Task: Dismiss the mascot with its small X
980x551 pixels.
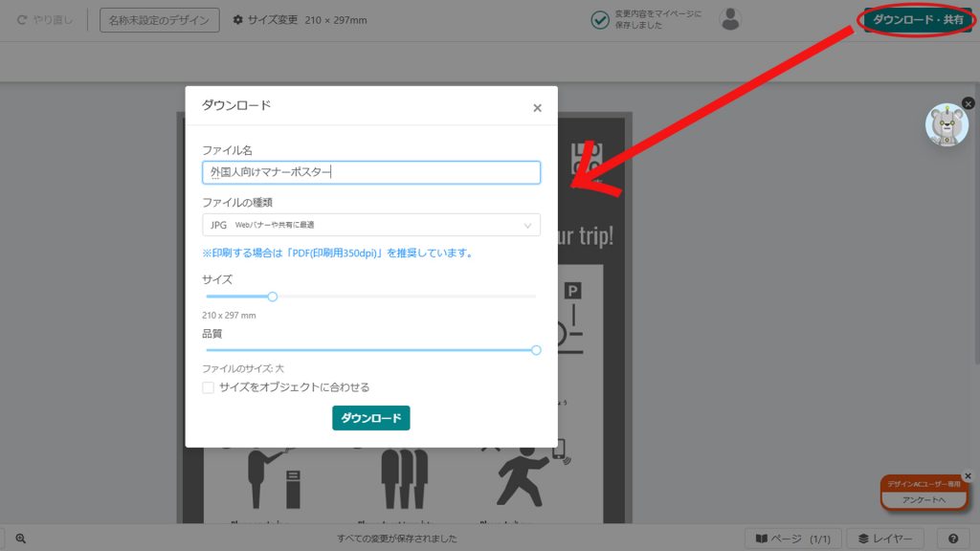Action: (x=968, y=103)
